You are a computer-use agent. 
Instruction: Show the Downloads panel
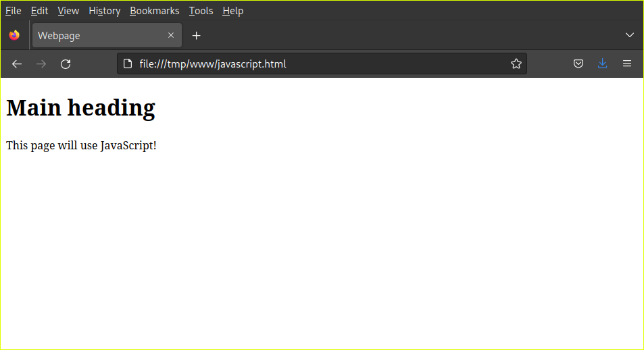pos(603,64)
